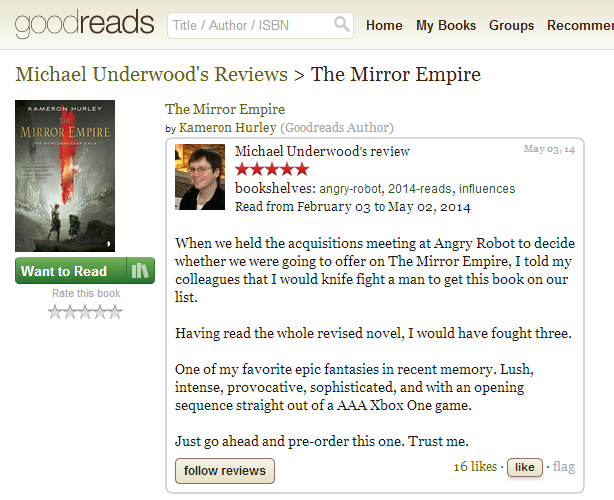Add book with Want to Read button

[71, 271]
